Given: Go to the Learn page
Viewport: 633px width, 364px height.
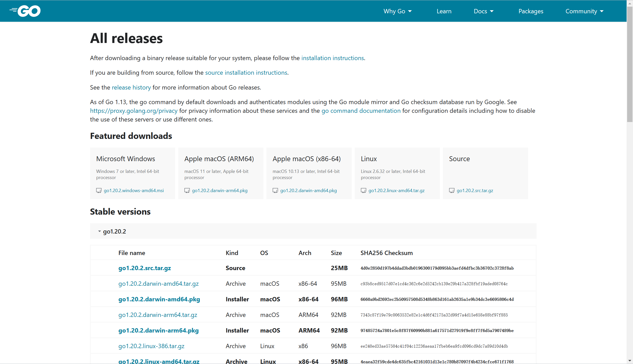Looking at the screenshot, I should [444, 11].
